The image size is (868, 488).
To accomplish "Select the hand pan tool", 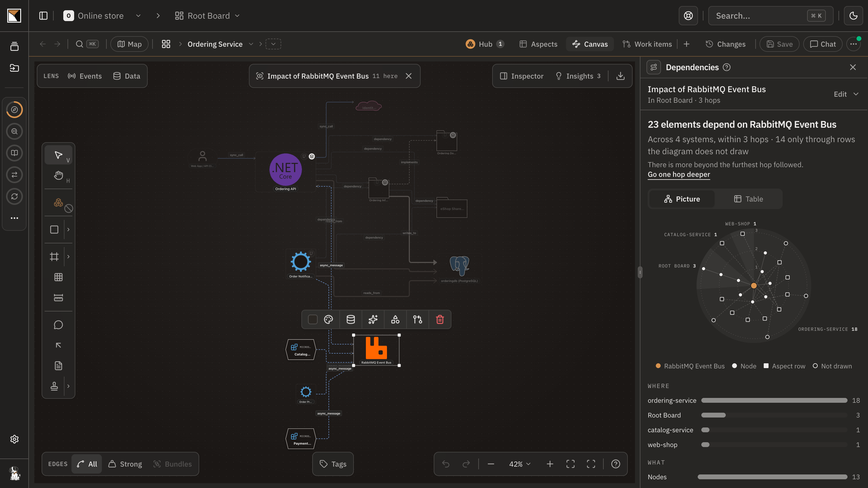I will point(58,175).
